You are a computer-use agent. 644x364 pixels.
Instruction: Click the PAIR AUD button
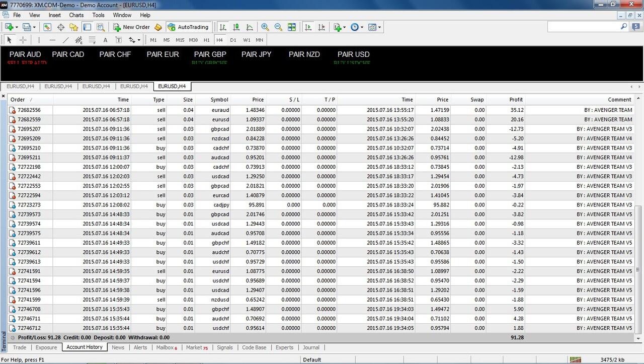25,54
